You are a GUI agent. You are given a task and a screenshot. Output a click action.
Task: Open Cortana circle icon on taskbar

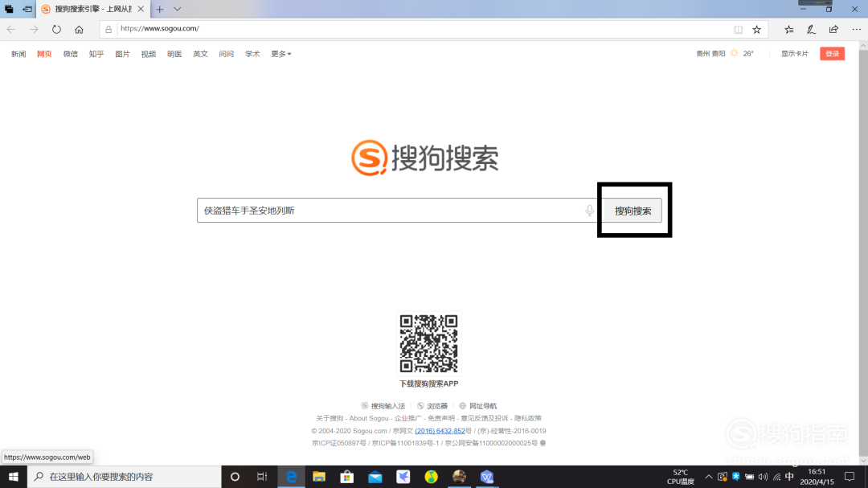coord(235,477)
